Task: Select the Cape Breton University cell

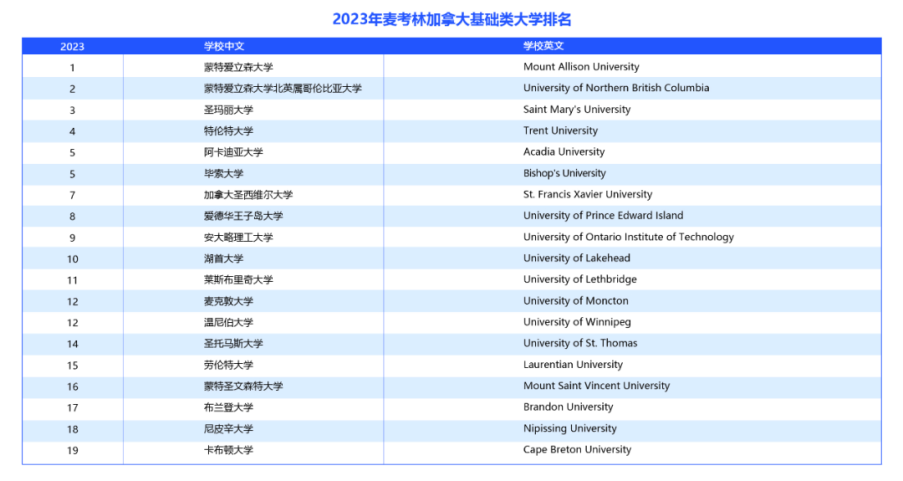Action: coord(577,450)
